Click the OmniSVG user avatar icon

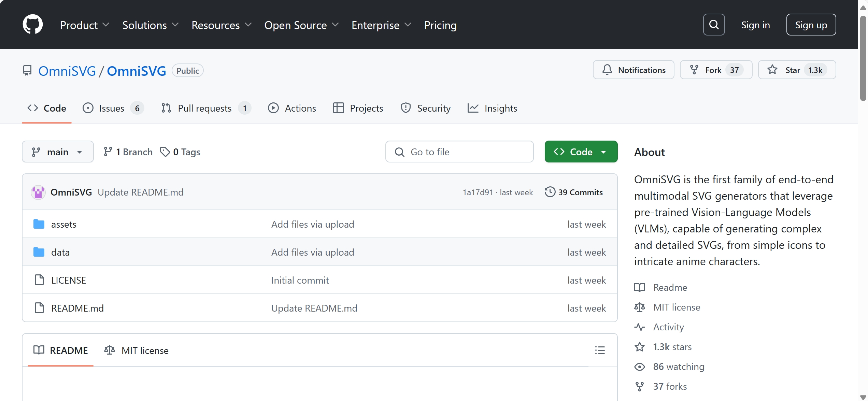tap(38, 192)
